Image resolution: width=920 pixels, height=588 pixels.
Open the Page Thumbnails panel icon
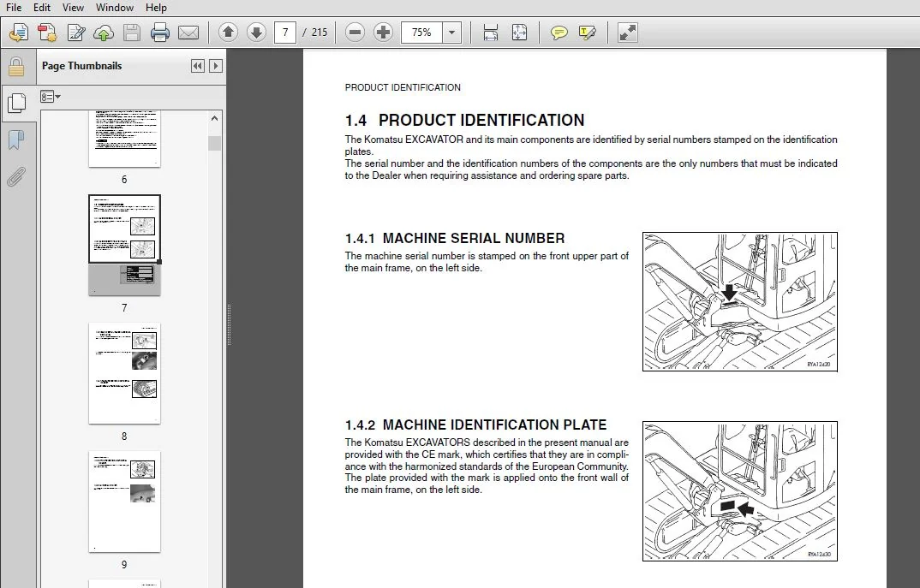pyautogui.click(x=16, y=104)
